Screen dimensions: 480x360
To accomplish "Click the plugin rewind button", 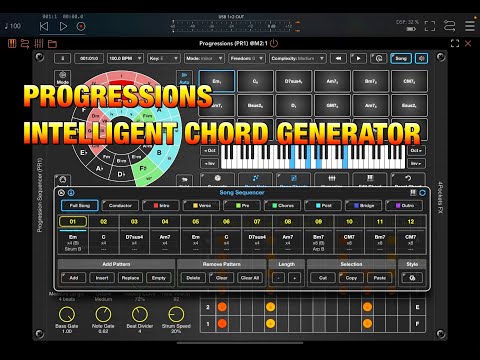I will [x=338, y=58].
